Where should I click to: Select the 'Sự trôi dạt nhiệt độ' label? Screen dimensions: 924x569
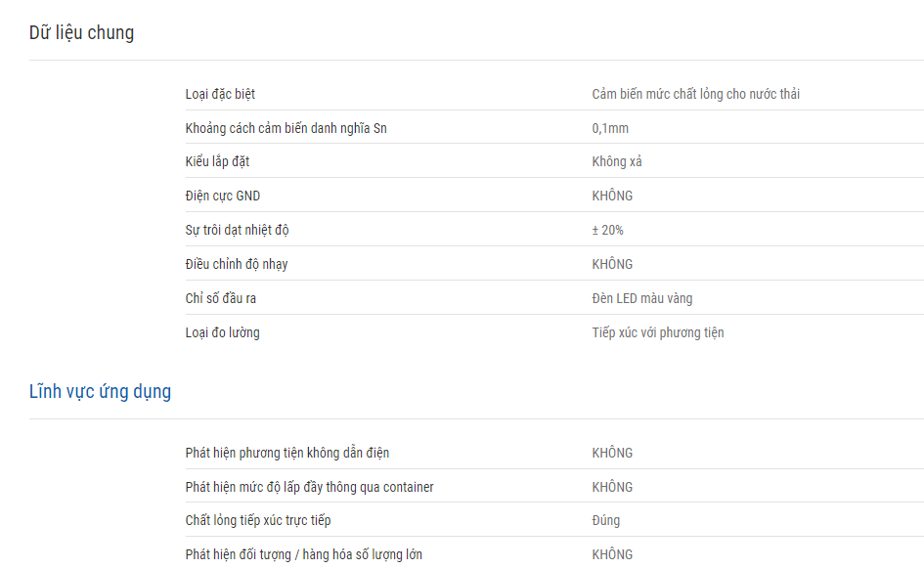coord(237,231)
